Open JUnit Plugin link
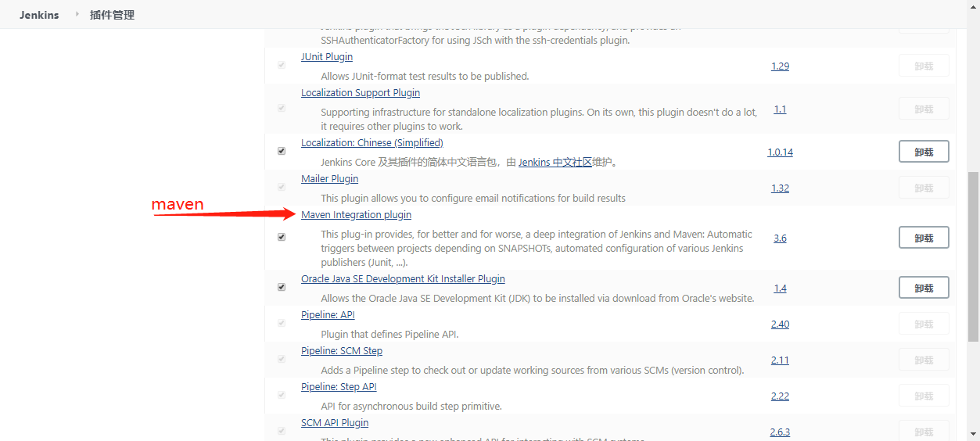This screenshot has width=980, height=441. click(327, 57)
